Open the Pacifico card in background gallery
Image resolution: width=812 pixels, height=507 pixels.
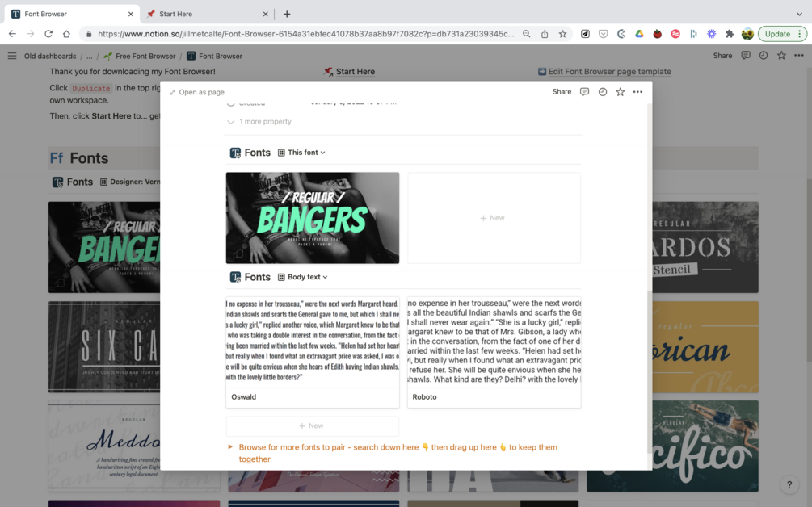click(x=705, y=446)
